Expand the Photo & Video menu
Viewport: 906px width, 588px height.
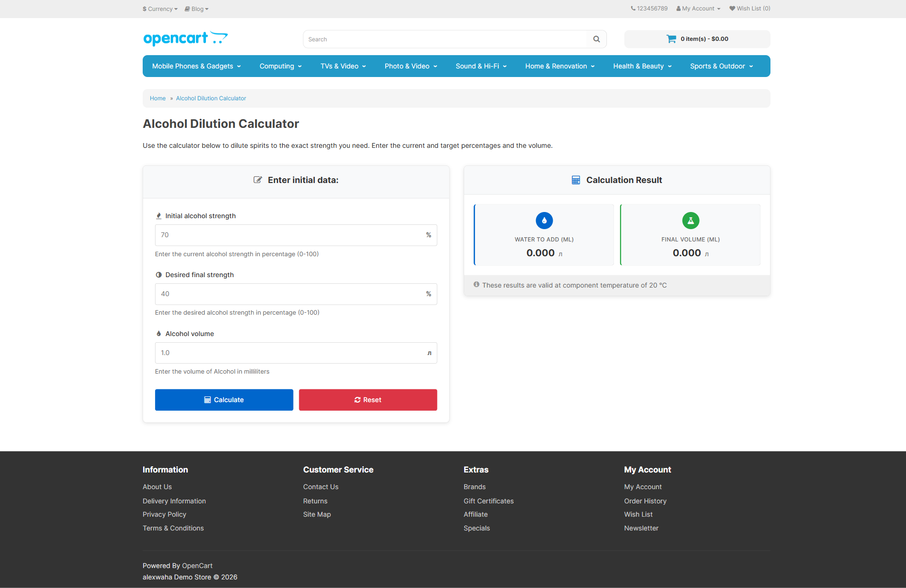click(x=411, y=66)
